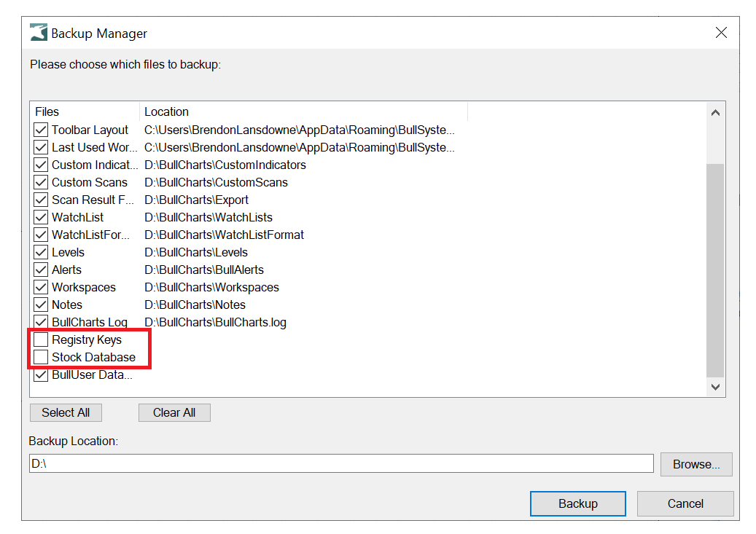Select the D:\BullCharts\Levels location text
The height and width of the screenshot is (534, 756).
[196, 252]
